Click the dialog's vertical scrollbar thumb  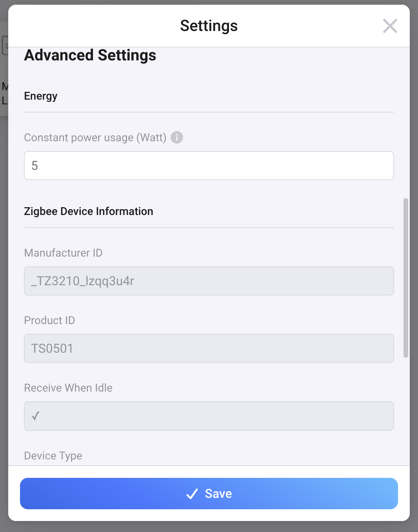tap(406, 278)
